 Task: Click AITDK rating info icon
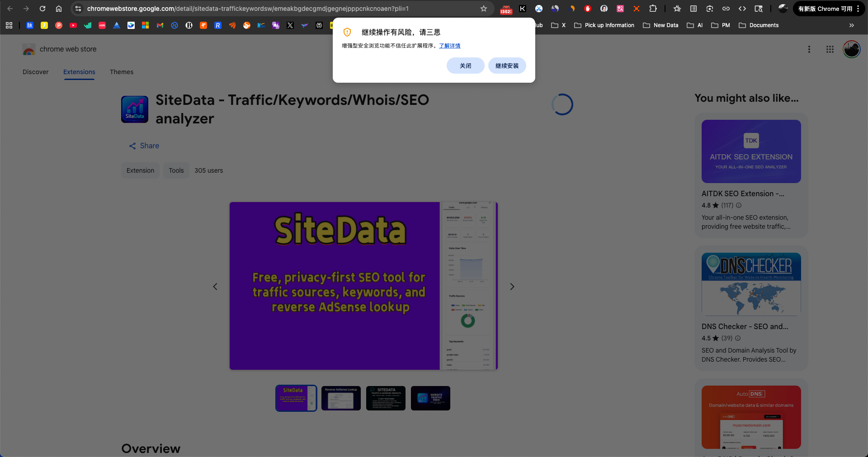pyautogui.click(x=739, y=205)
